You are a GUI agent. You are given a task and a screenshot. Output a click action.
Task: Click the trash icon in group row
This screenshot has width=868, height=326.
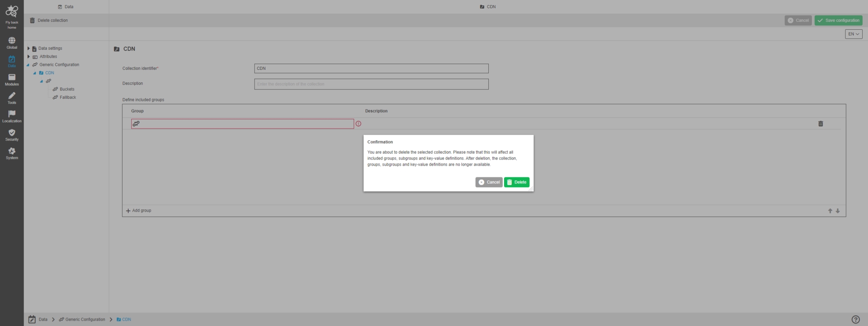(820, 124)
